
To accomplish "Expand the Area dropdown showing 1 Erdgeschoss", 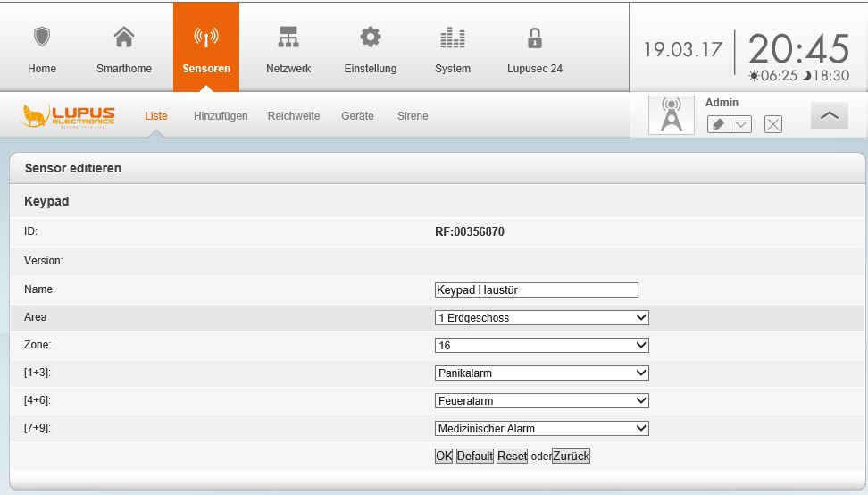I will tap(541, 317).
